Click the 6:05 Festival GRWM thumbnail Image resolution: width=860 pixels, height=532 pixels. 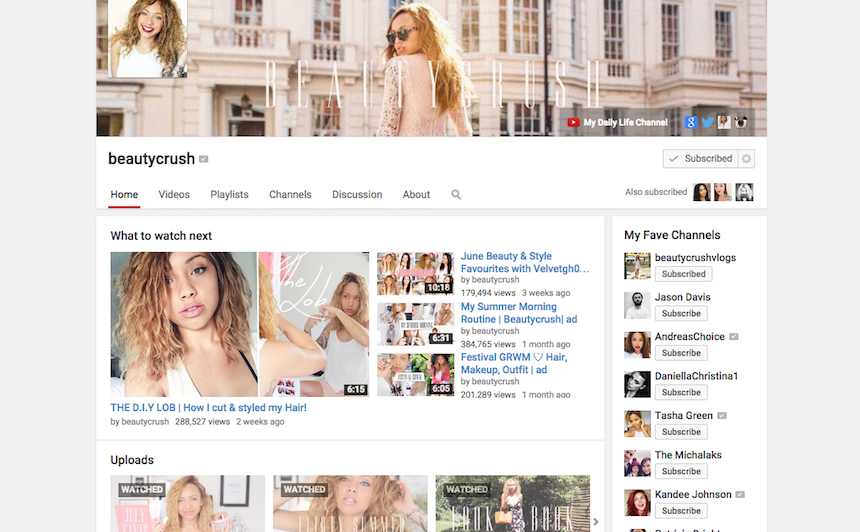coord(415,375)
